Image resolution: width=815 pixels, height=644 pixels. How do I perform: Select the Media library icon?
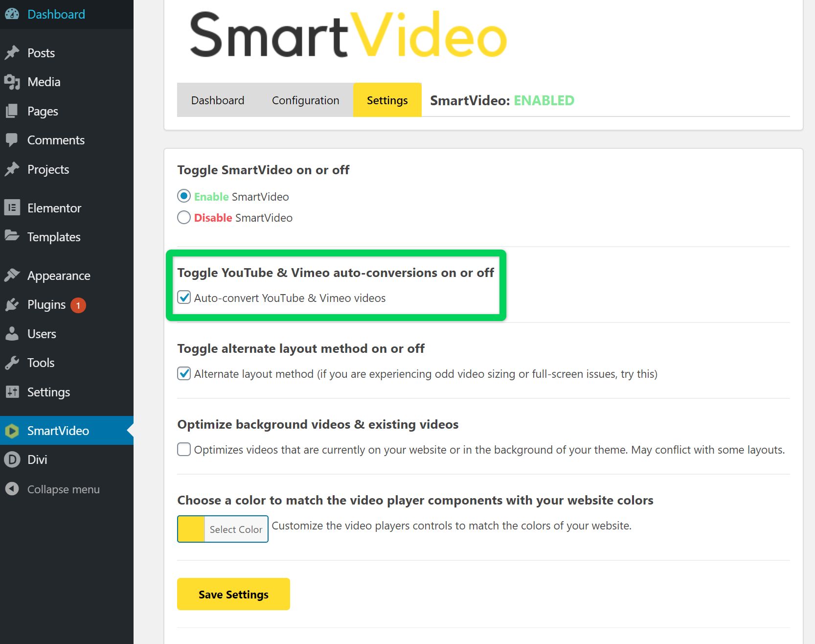(x=13, y=82)
